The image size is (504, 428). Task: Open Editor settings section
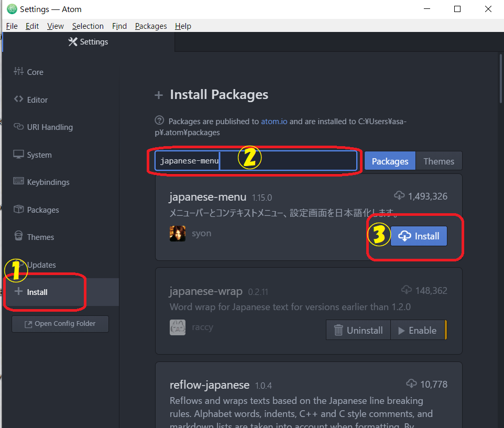[37, 100]
